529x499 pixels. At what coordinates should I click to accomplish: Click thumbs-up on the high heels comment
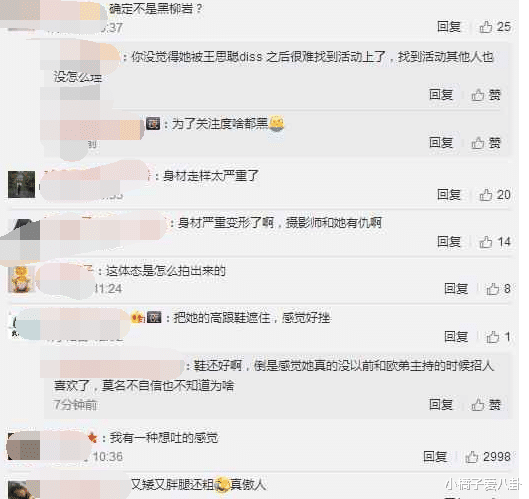tap(498, 337)
